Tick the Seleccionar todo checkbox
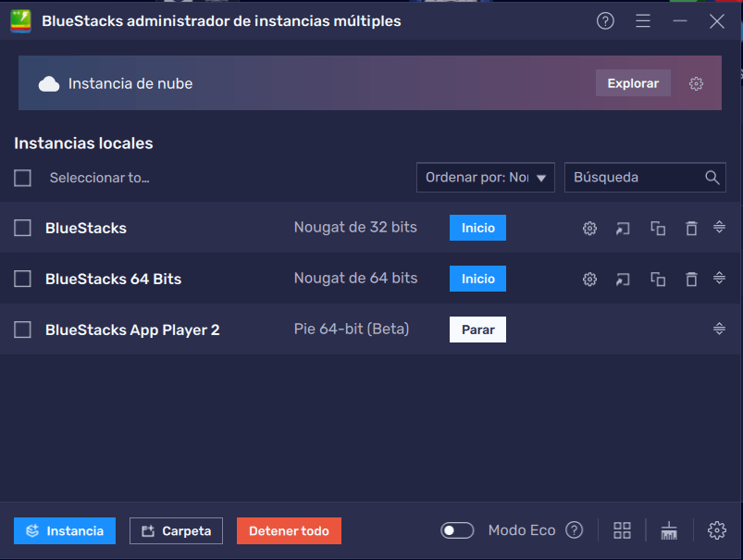The height and width of the screenshot is (560, 743). coord(22,178)
